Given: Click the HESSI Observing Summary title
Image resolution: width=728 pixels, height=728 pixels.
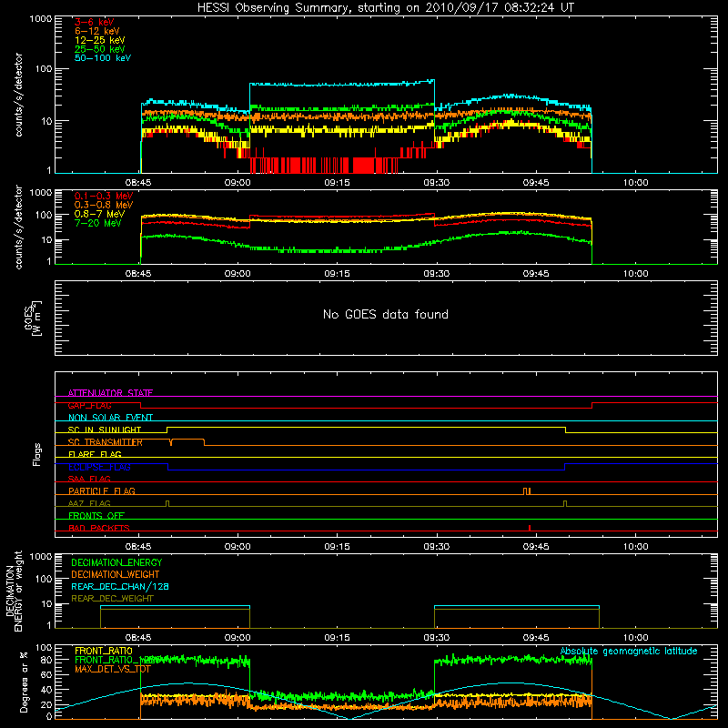Looking at the screenshot, I should point(385,8).
